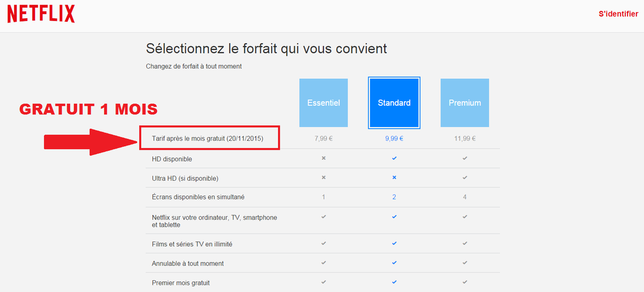
Task: Click the Ultra HD (si disponible) label
Action: (x=185, y=178)
